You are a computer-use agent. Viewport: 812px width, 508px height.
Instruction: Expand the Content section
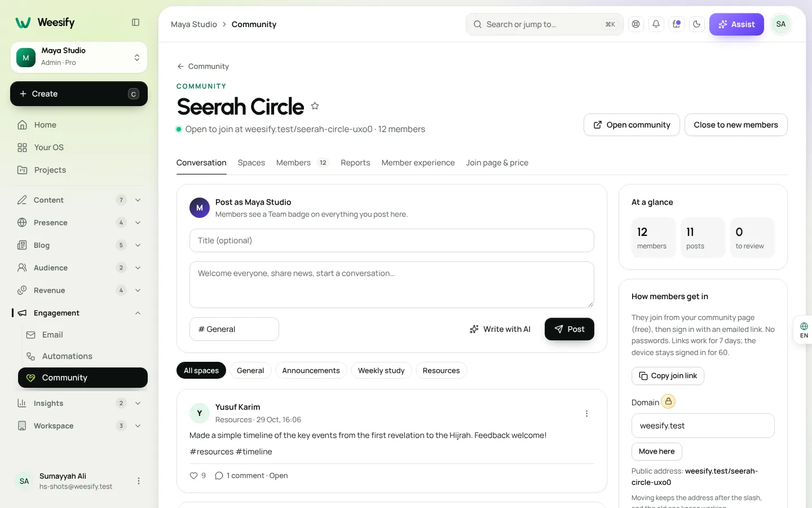point(138,200)
